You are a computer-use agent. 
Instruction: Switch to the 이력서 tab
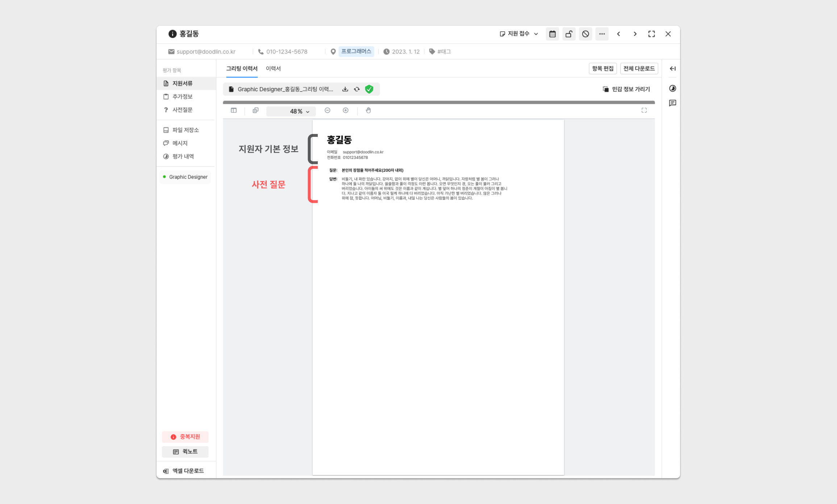[273, 68]
